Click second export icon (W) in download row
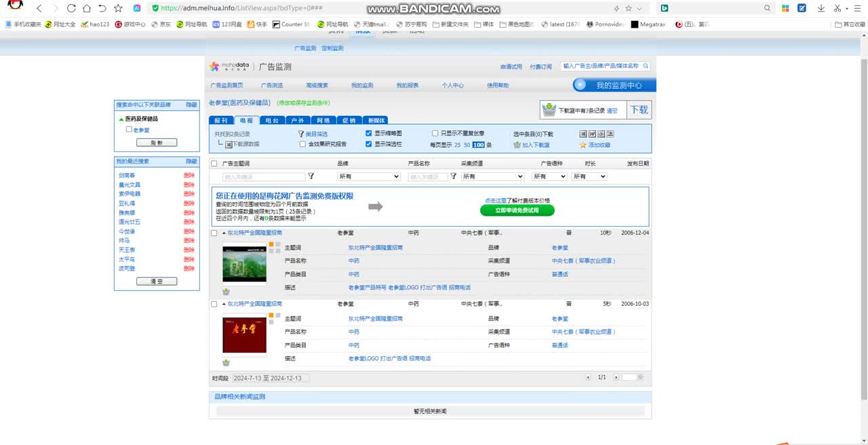The height and width of the screenshot is (445, 868). (592, 134)
